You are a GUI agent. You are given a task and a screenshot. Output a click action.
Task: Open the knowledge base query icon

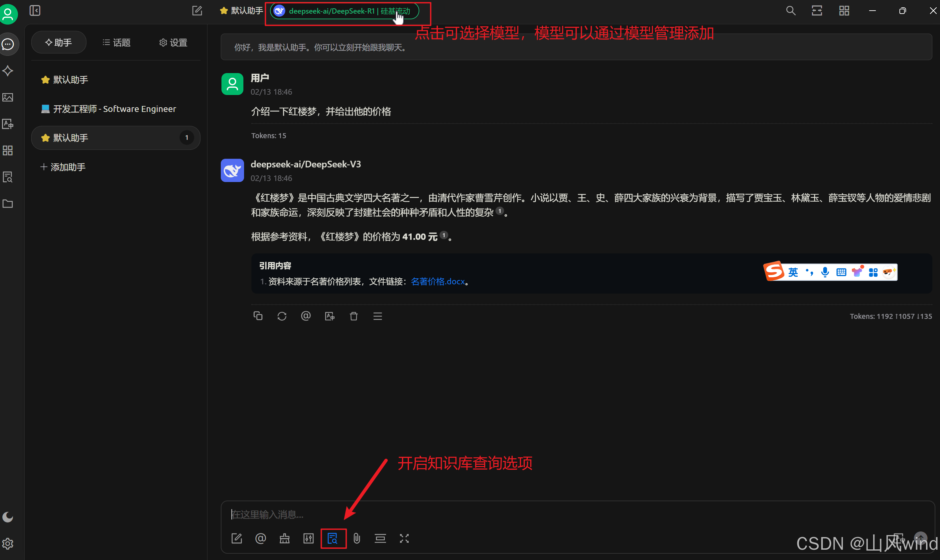click(333, 538)
